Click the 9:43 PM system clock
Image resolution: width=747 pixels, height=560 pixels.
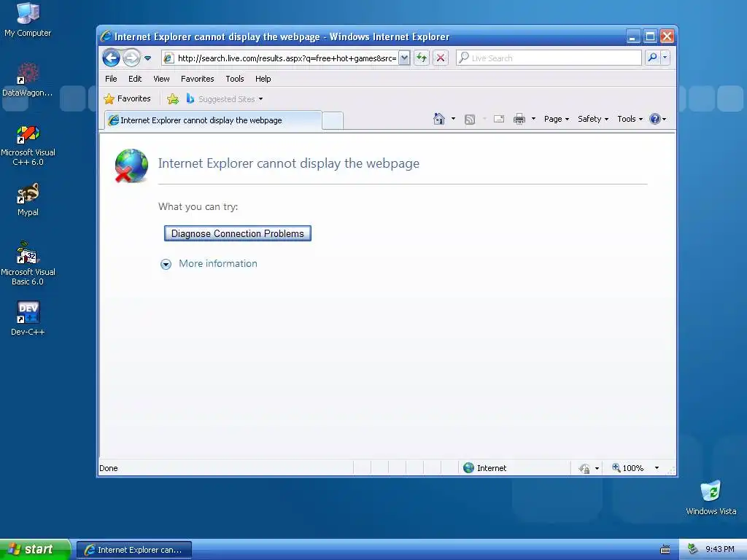[x=720, y=550]
